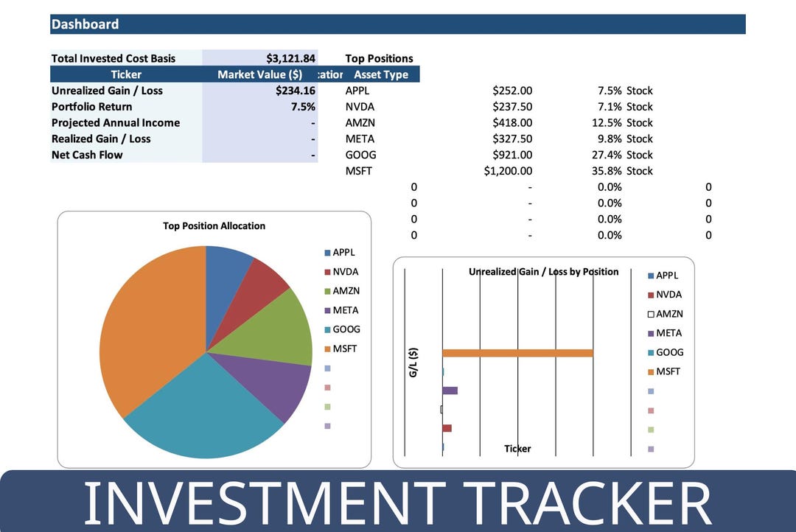Click the 'Stock' asset type in APPL row
Screen dimensions: 796x532
click(640, 91)
